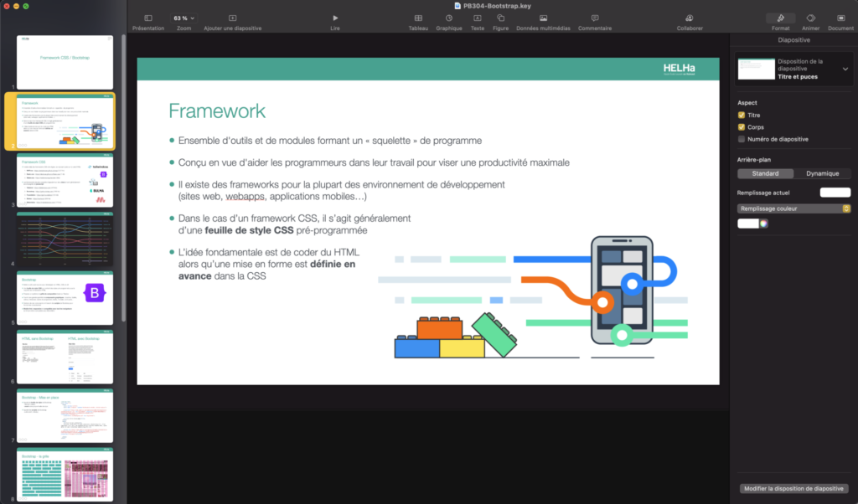This screenshot has height=504, width=858.
Task: Uncheck the Titre checkbox
Action: click(742, 115)
